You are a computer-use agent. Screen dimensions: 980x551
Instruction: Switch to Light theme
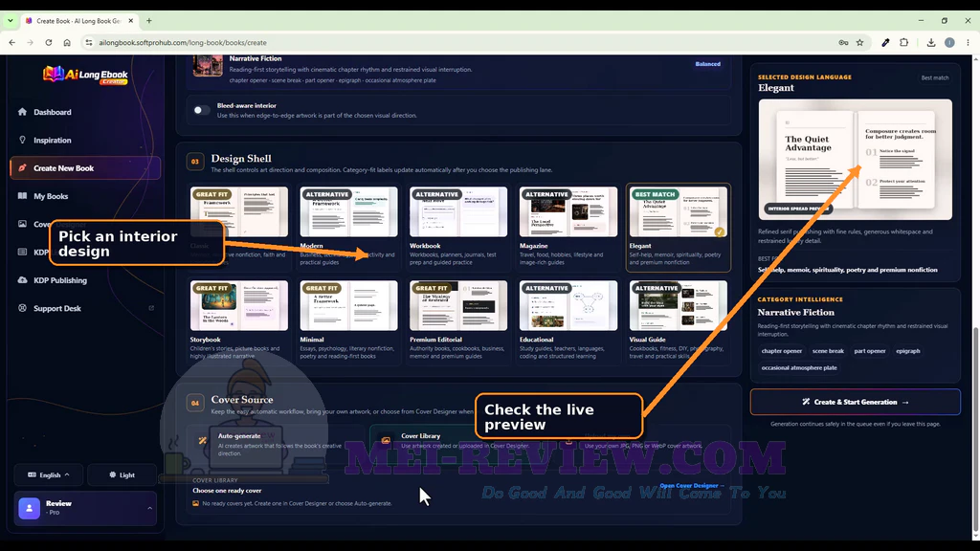coord(122,474)
